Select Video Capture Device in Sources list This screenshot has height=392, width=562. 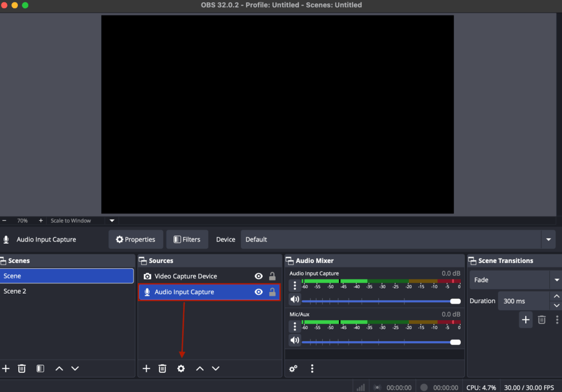(x=186, y=276)
